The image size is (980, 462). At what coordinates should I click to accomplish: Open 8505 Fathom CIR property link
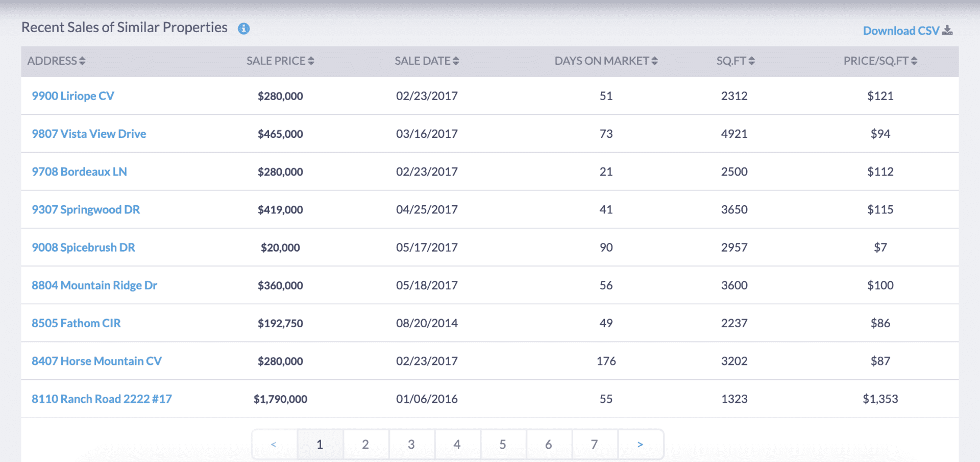pyautogui.click(x=76, y=323)
